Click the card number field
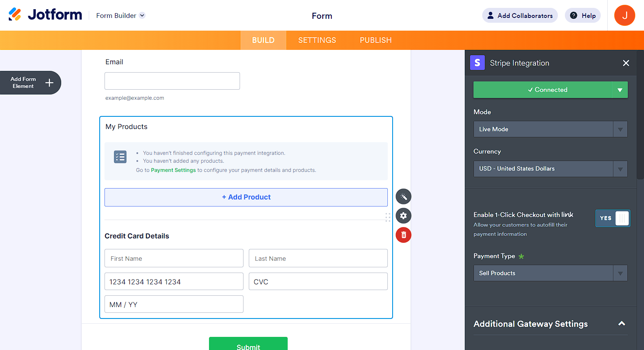This screenshot has width=644, height=350. [x=174, y=281]
